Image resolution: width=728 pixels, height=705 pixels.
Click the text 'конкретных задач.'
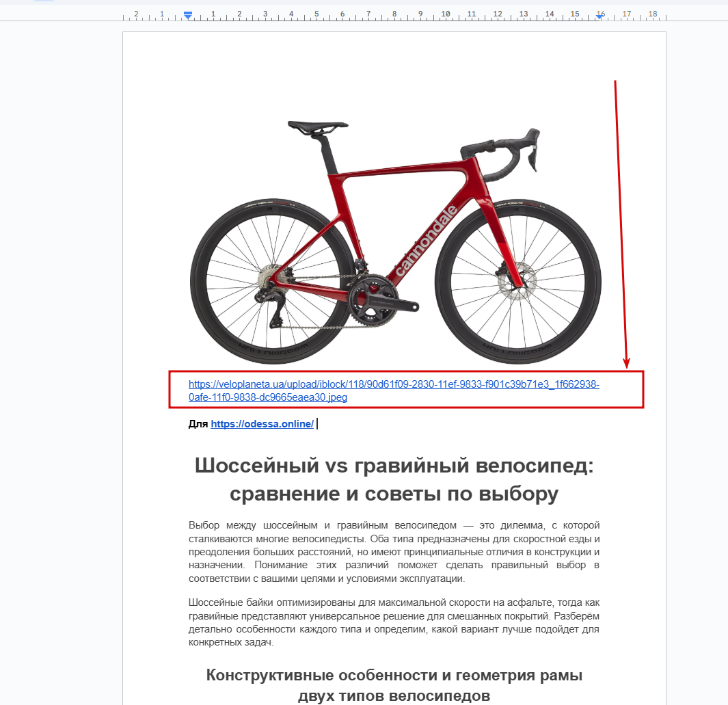(231, 643)
